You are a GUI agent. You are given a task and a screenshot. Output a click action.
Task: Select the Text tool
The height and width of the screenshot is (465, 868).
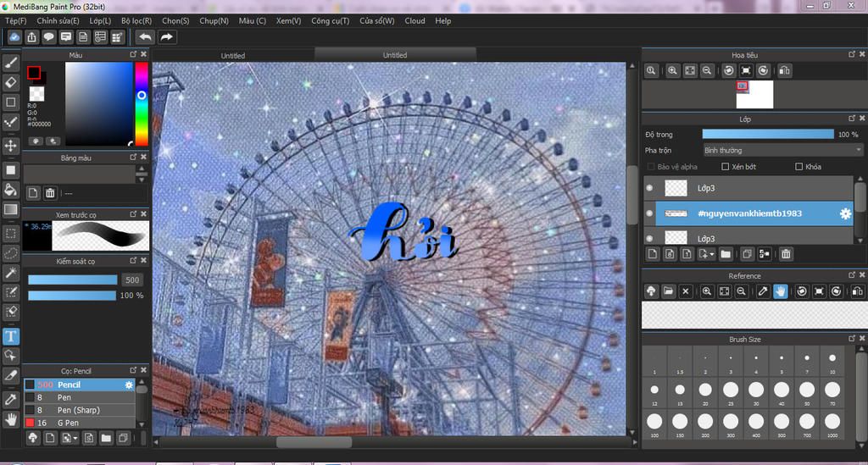(x=10, y=336)
